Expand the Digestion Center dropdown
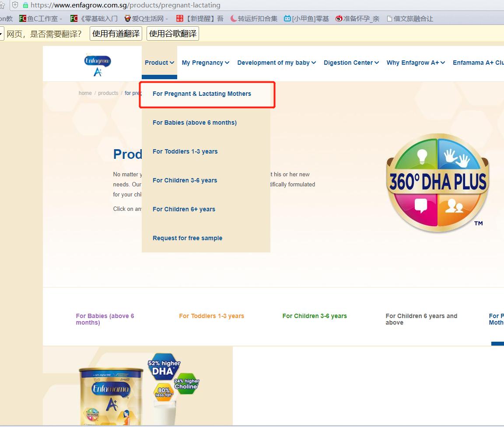This screenshot has width=504, height=427. (x=351, y=63)
